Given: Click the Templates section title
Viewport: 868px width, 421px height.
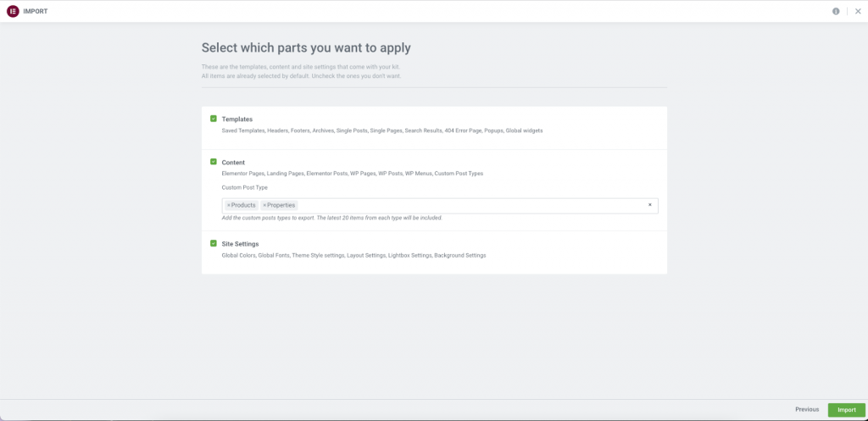Looking at the screenshot, I should (x=237, y=119).
